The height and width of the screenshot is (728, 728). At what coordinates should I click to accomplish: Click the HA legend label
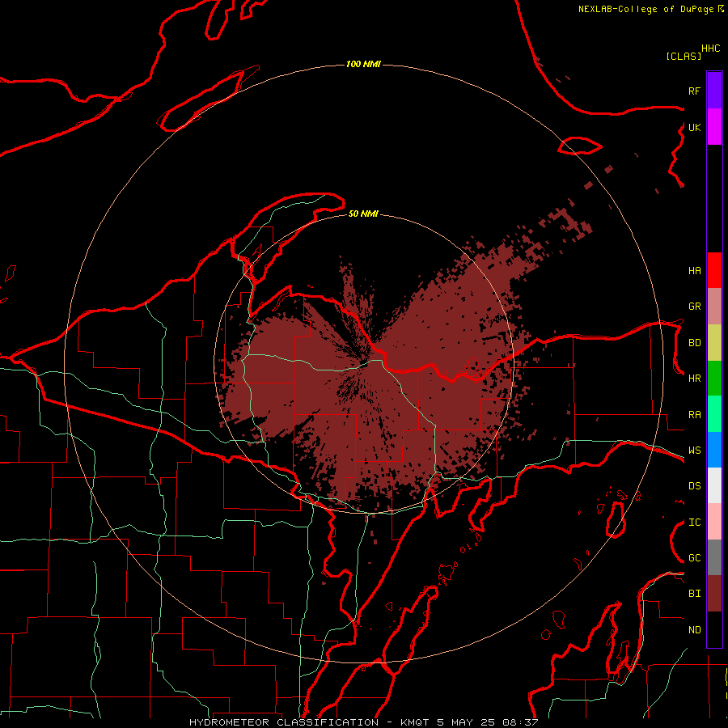coord(694,270)
